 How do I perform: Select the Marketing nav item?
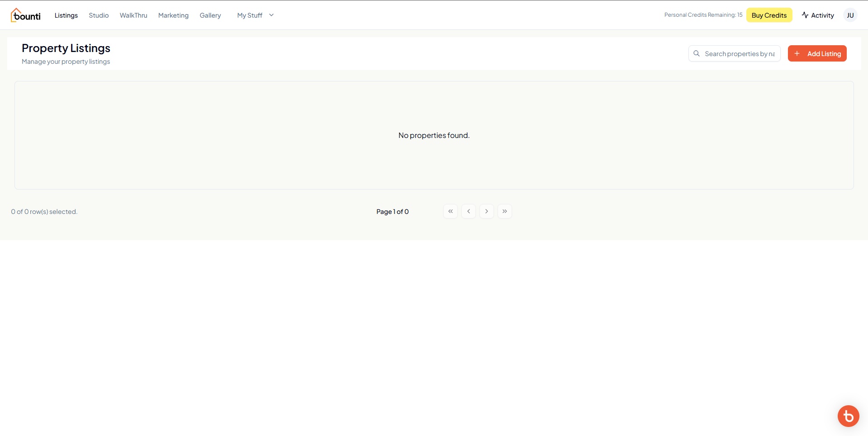[x=173, y=15]
